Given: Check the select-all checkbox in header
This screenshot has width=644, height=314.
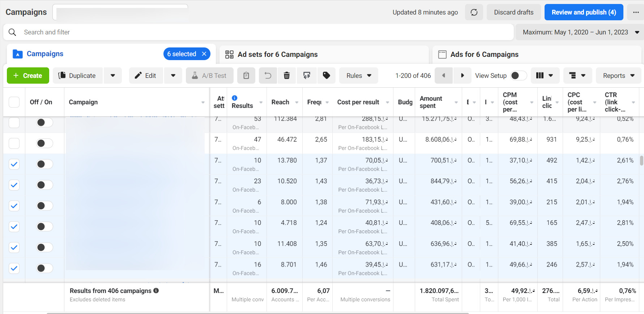Looking at the screenshot, I should (x=14, y=102).
